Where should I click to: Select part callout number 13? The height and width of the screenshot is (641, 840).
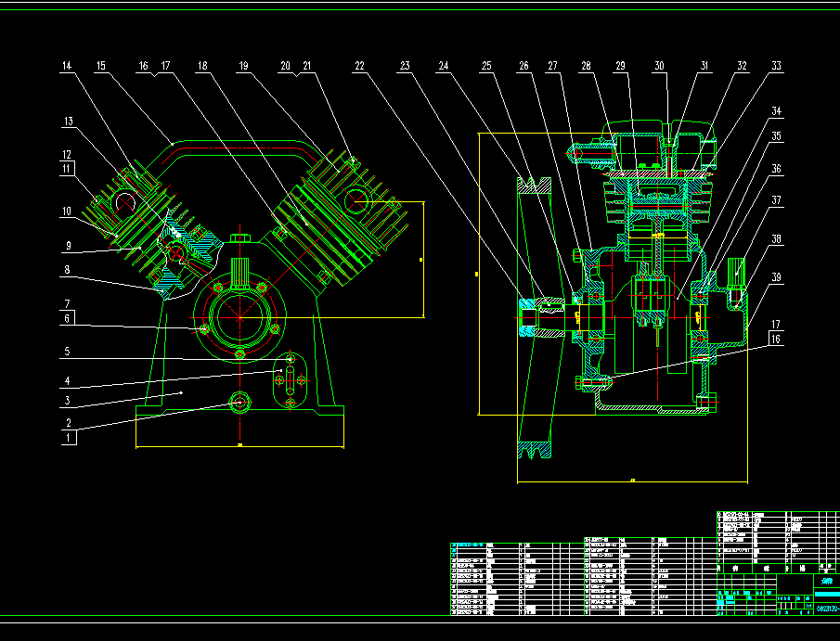pyautogui.click(x=68, y=122)
